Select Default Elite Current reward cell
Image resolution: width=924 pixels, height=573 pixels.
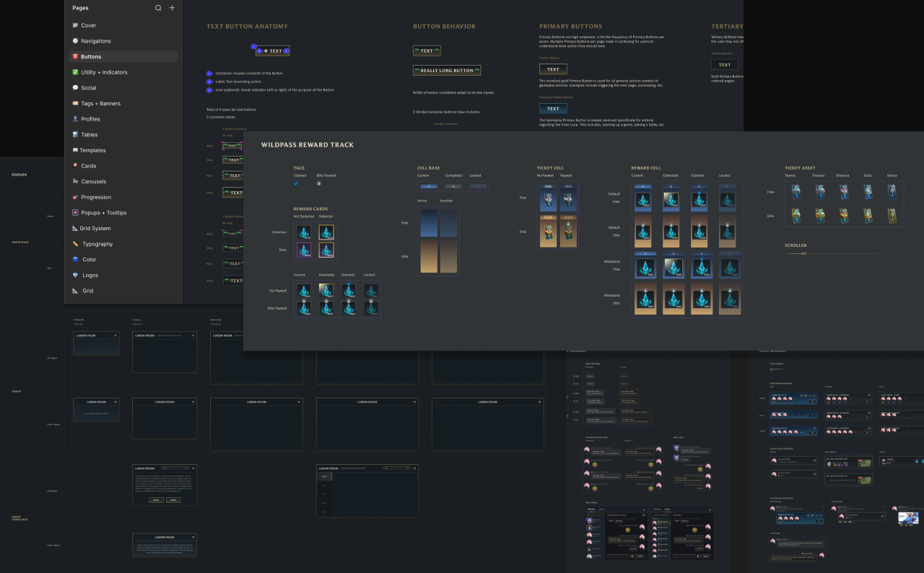[x=643, y=231]
